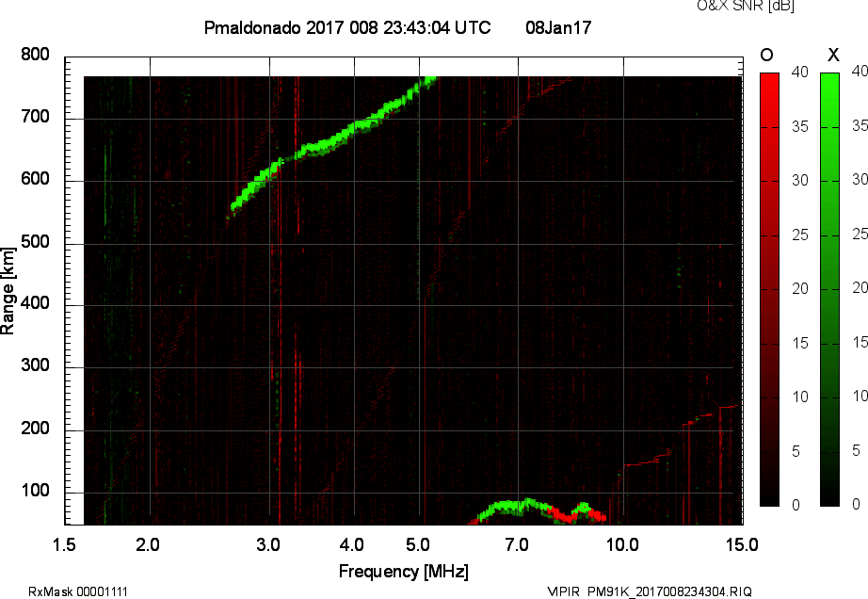Click the plot title 'Pmaldonado 2017 008 23:43:04 UTC'
The width and height of the screenshot is (868, 599).
pyautogui.click(x=347, y=27)
